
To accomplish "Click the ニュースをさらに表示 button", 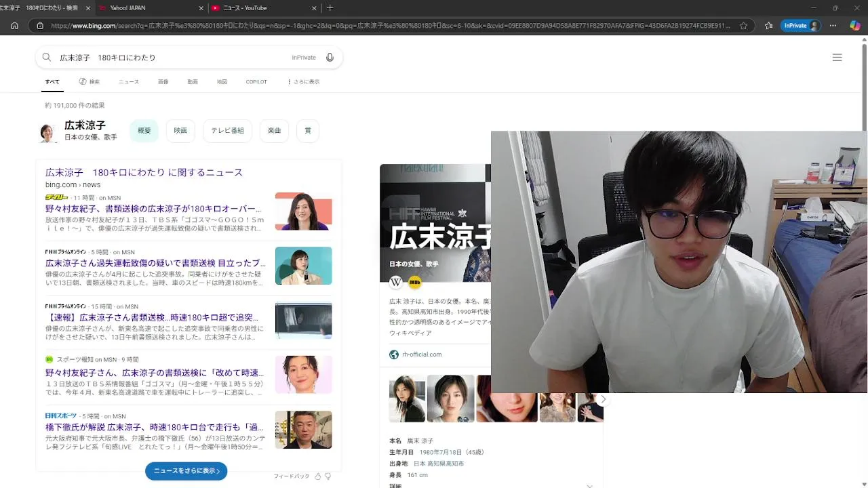I will (x=186, y=471).
